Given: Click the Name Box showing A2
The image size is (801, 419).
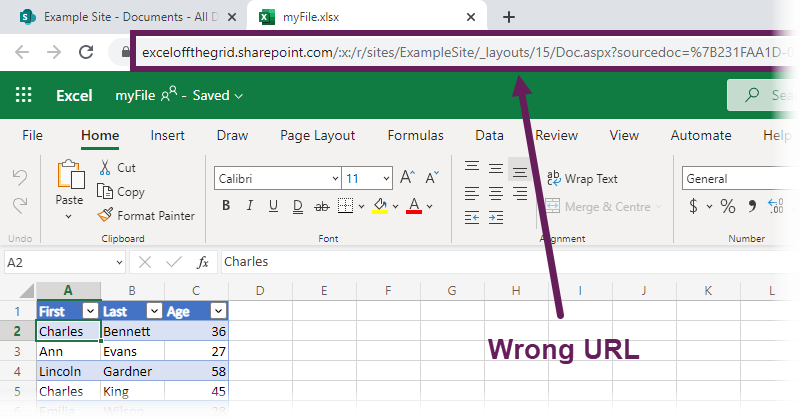Looking at the screenshot, I should [64, 263].
